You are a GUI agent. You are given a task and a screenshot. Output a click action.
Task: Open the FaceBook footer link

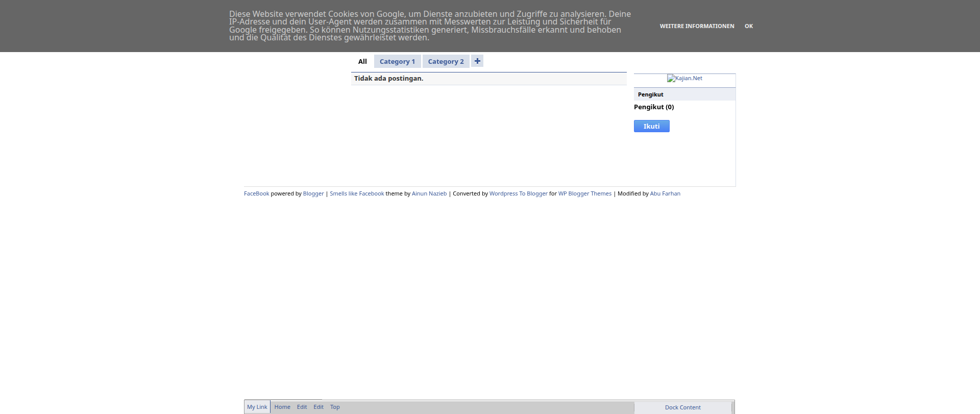256,193
